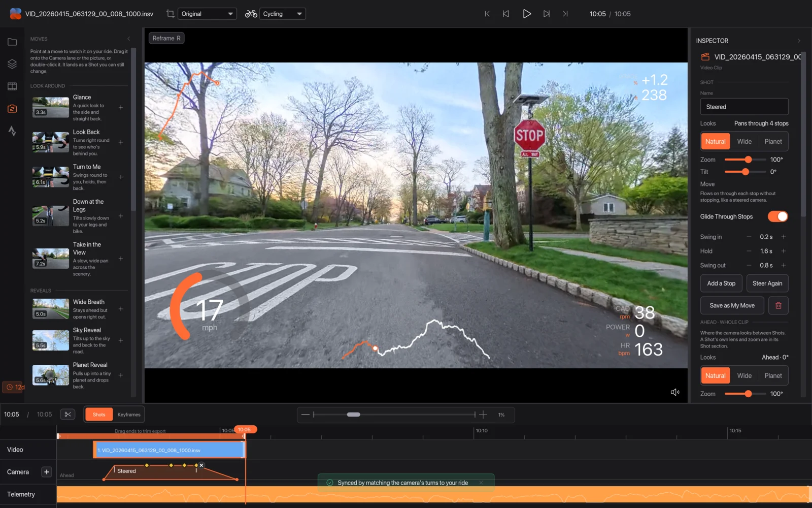
Task: Add the Sky Reveal move
Action: tap(121, 340)
